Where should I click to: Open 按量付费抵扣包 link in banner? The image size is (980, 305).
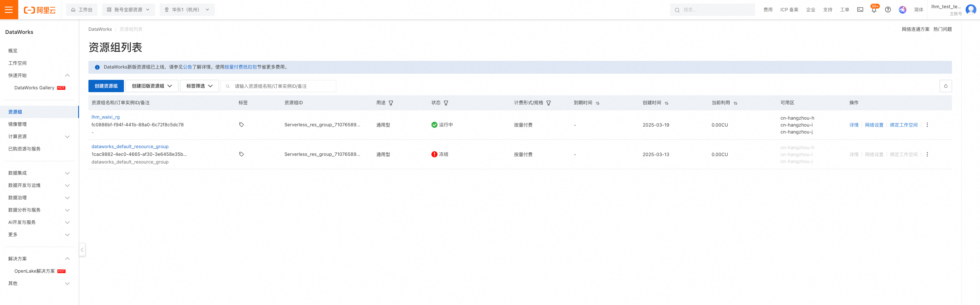coord(240,67)
